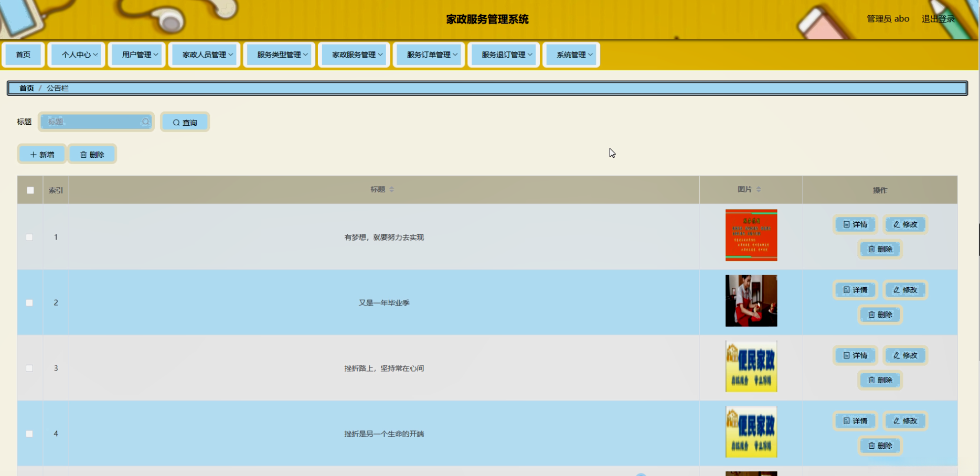Expand the 用户管理 menu
The height and width of the screenshot is (476, 980).
pyautogui.click(x=137, y=55)
